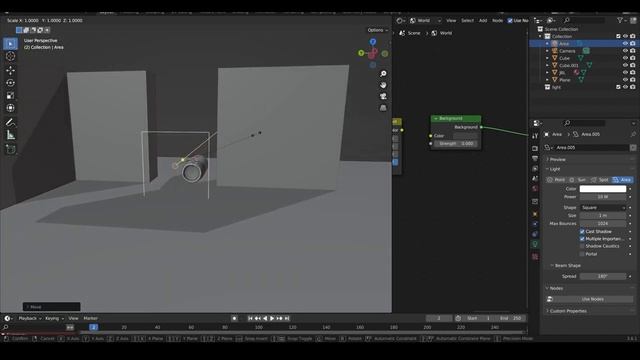Hide the Camera object in outliner

click(625, 51)
